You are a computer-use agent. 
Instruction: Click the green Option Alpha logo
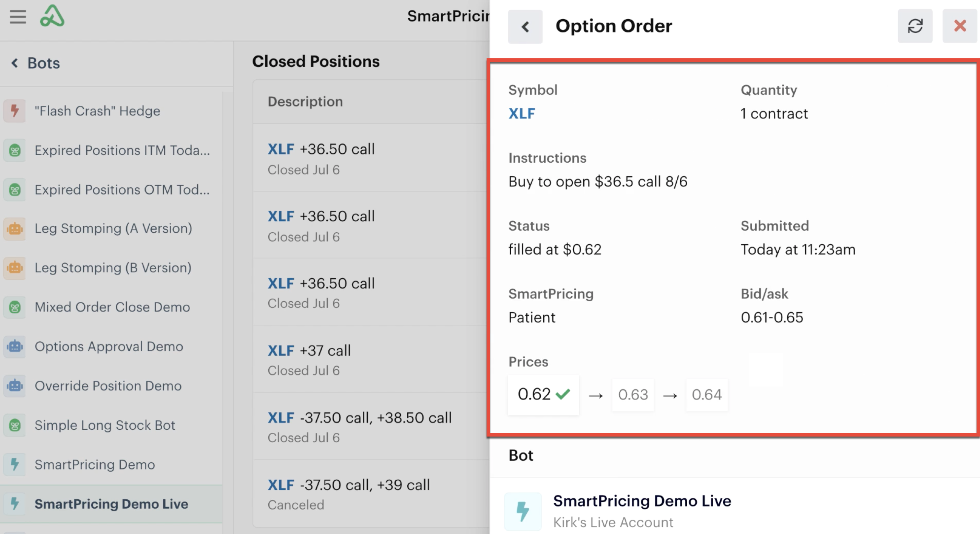(52, 15)
